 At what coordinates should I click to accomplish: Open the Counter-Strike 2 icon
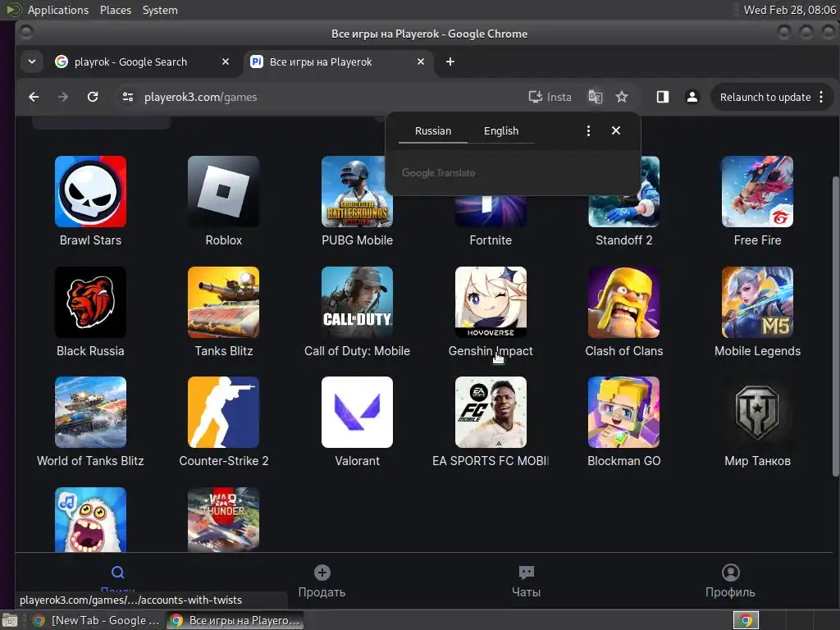pyautogui.click(x=223, y=412)
